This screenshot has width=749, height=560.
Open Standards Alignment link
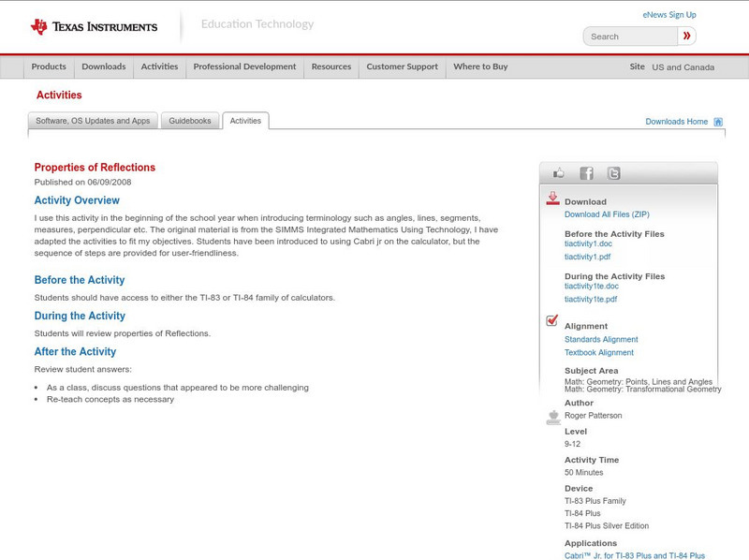[601, 339]
